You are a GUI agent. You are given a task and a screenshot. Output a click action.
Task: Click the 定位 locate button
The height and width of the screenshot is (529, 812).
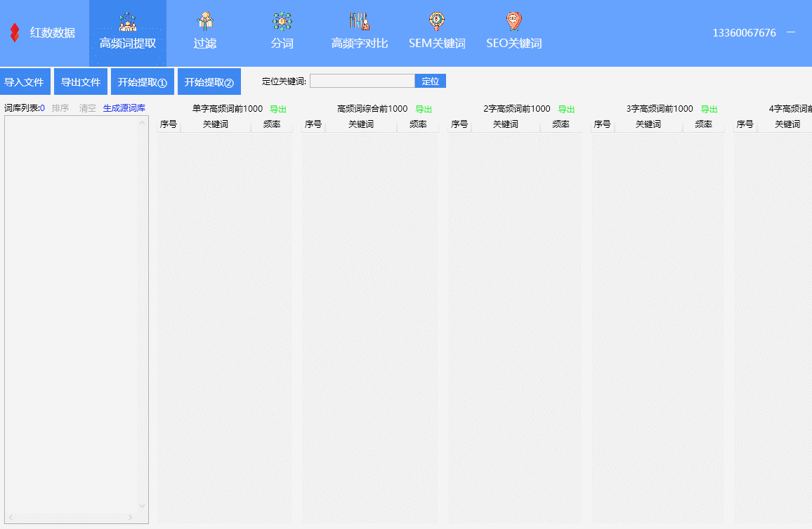pyautogui.click(x=431, y=81)
